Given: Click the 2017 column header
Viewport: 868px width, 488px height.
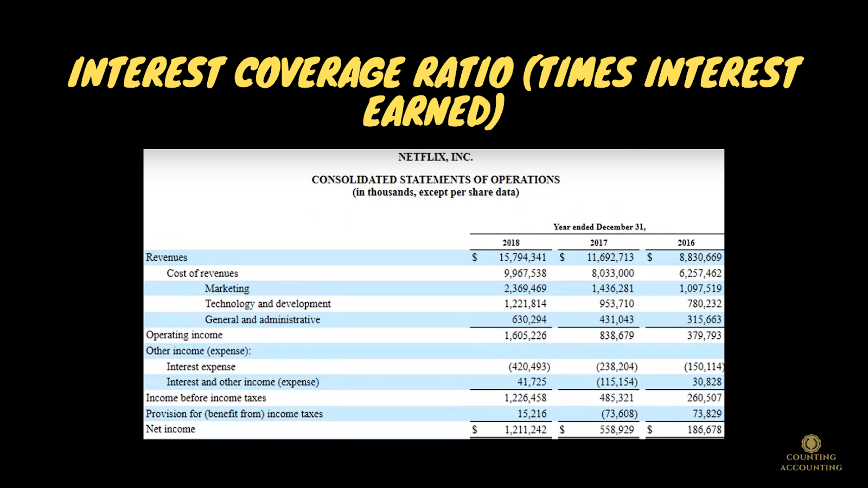Looking at the screenshot, I should point(599,243).
